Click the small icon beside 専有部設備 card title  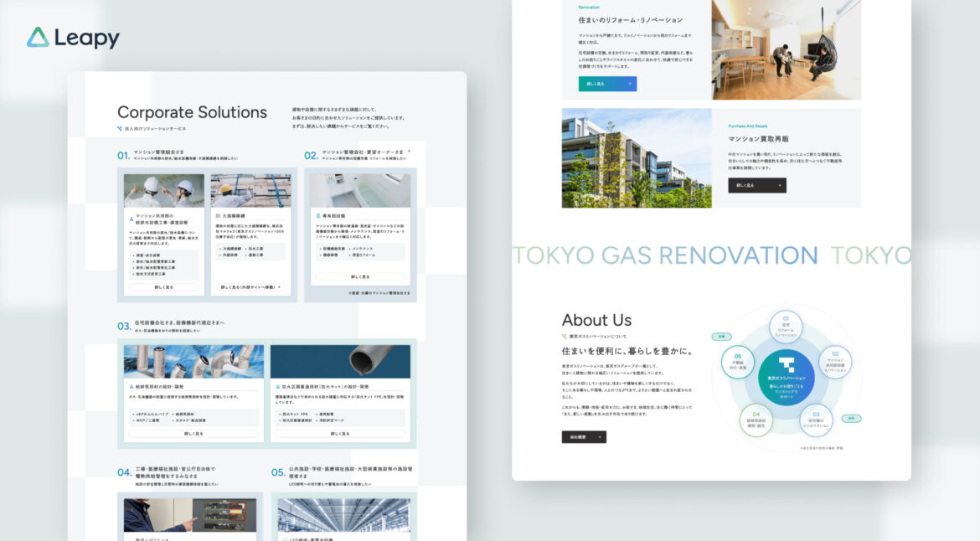pyautogui.click(x=318, y=216)
